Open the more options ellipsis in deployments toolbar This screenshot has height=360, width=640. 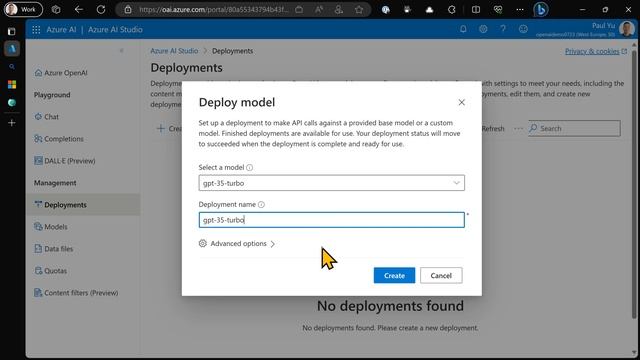pos(518,129)
